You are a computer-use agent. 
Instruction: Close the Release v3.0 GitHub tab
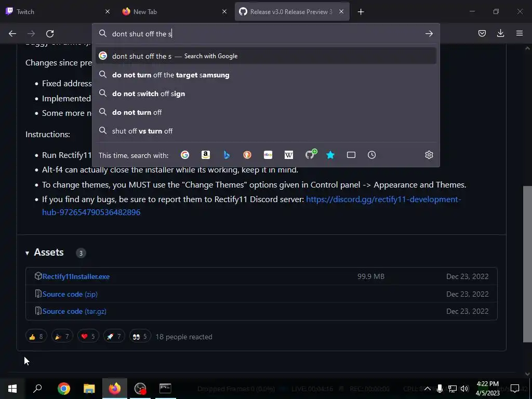341,11
